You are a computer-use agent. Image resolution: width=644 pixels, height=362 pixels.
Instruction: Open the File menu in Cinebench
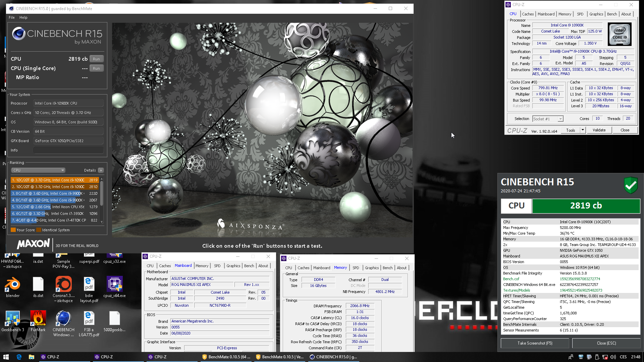(x=12, y=17)
